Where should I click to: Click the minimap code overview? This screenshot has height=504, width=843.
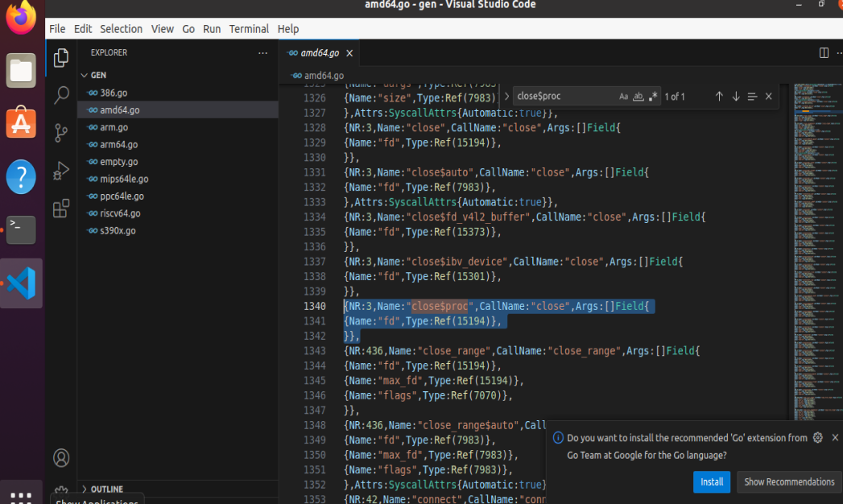tap(815, 242)
